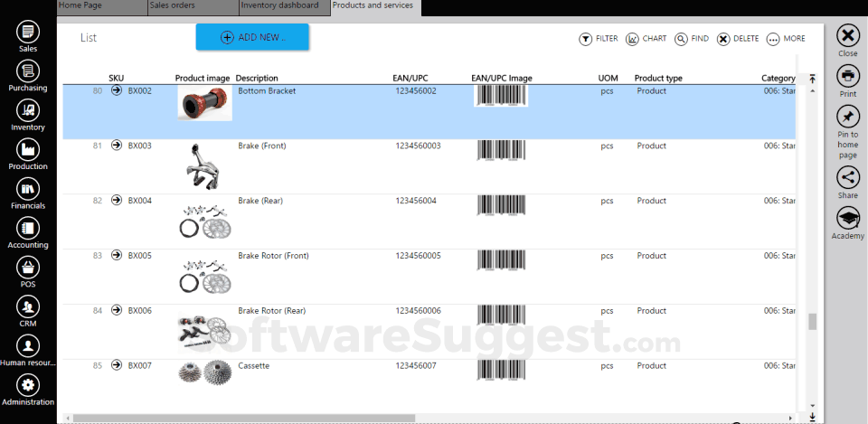Viewport: 868px width, 424px height.
Task: Open BX003 record with arrow icon
Action: point(117,146)
